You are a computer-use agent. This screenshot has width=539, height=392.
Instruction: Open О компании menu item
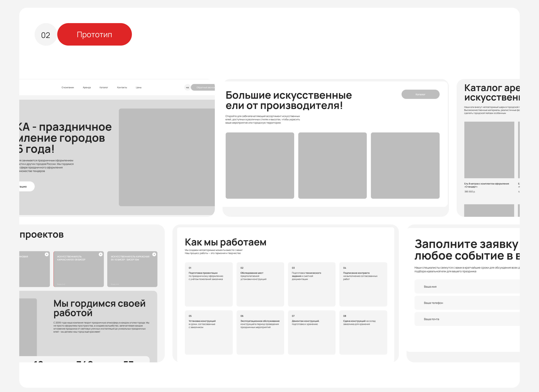click(68, 87)
